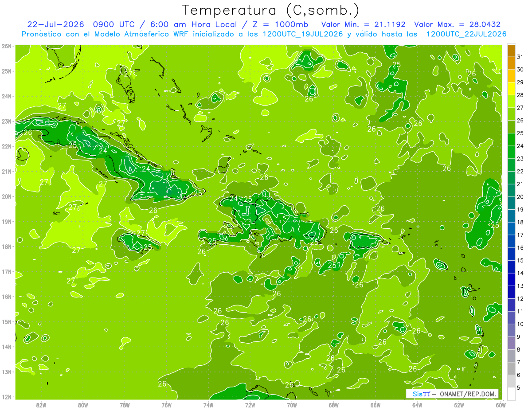This screenshot has height=411, width=532.
Task: Click longitude axis label '66W'
Action: 375,404
